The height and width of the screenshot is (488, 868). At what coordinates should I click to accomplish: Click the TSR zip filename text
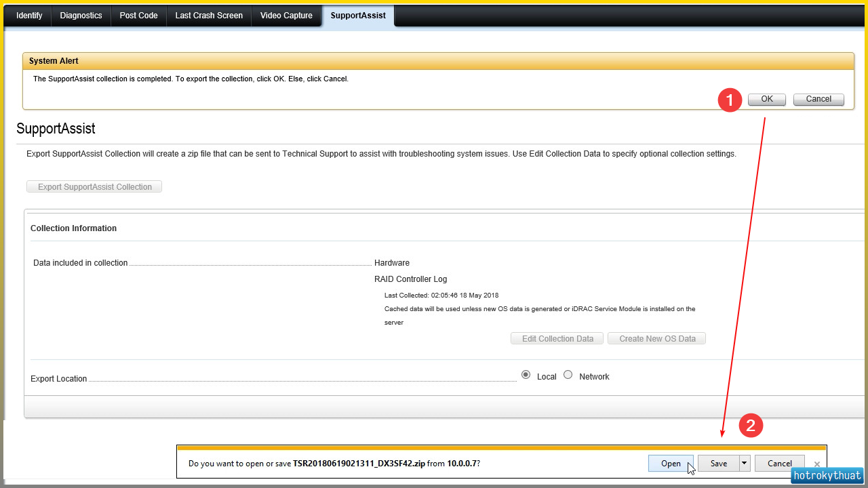pyautogui.click(x=359, y=464)
